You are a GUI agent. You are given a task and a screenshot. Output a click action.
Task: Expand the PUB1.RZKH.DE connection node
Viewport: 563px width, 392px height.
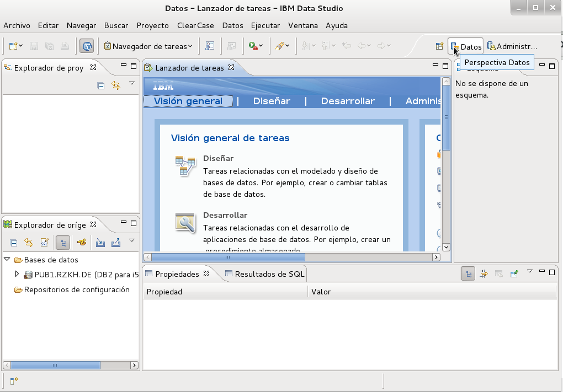[x=17, y=275]
